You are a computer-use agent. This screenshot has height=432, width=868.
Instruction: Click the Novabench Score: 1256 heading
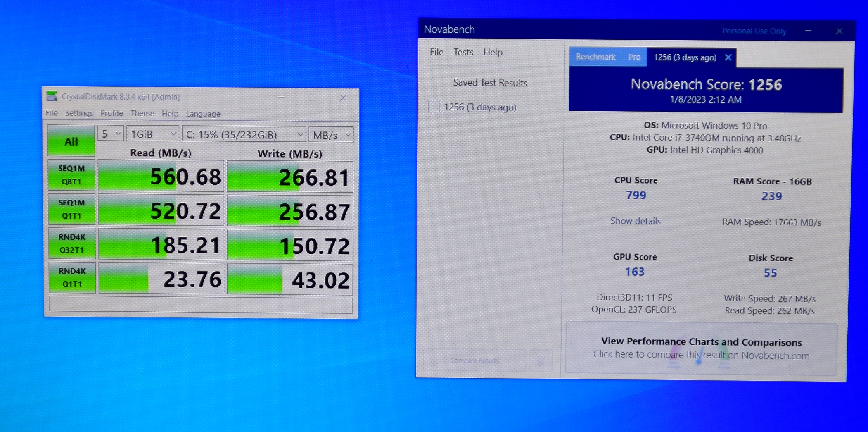point(706,84)
